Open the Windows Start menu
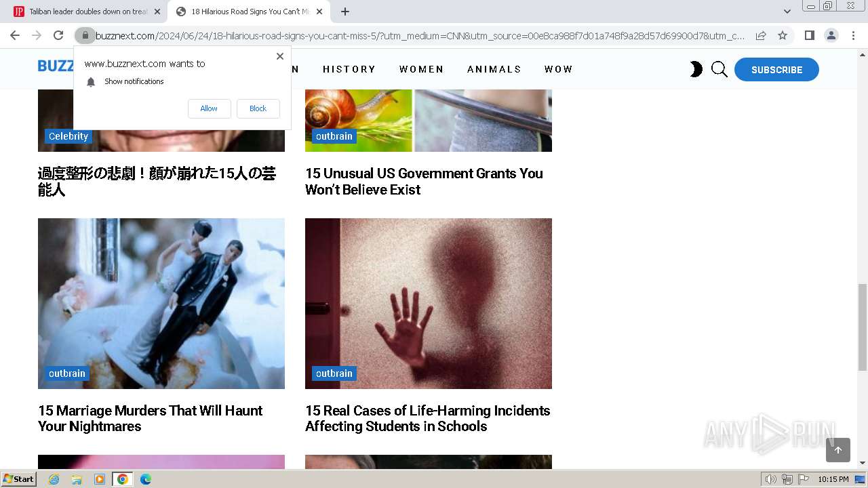This screenshot has width=868, height=488. click(19, 479)
